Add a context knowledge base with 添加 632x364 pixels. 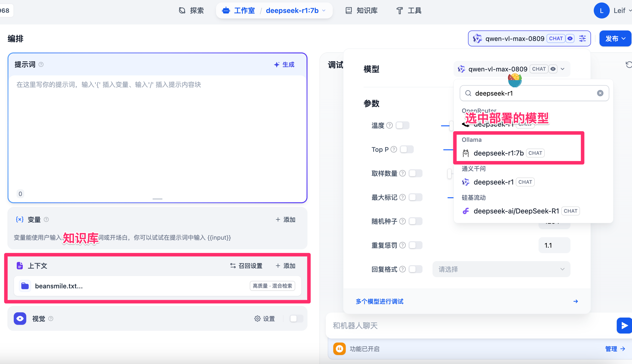pos(285,265)
